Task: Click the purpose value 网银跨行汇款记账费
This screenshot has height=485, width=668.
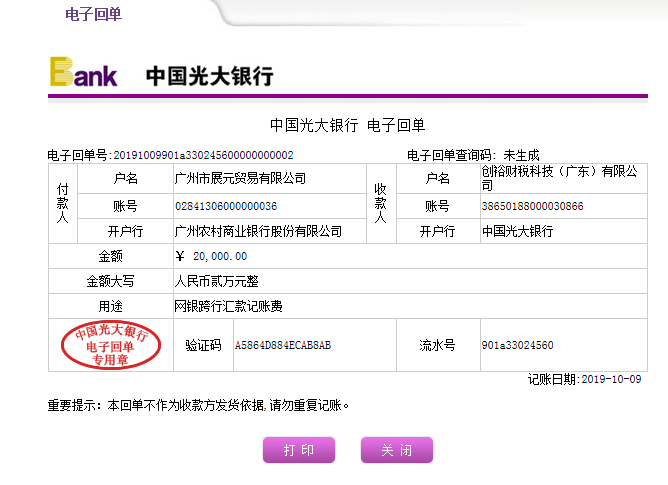Action: click(228, 306)
